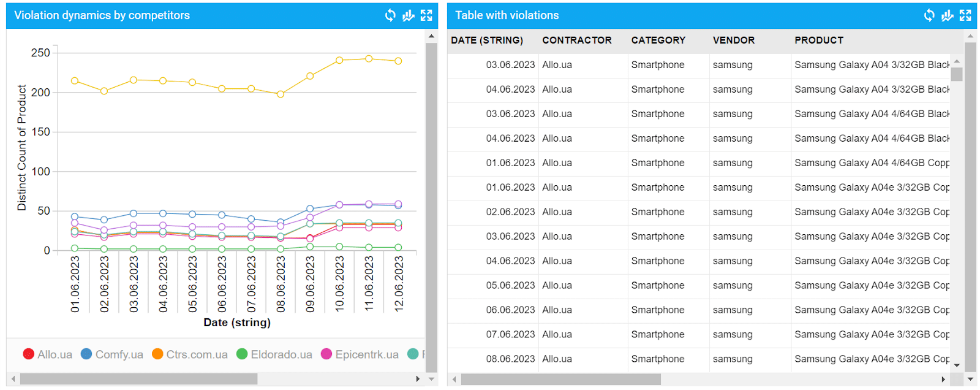Hide the Ctrs.com.ua legend series

(x=190, y=354)
